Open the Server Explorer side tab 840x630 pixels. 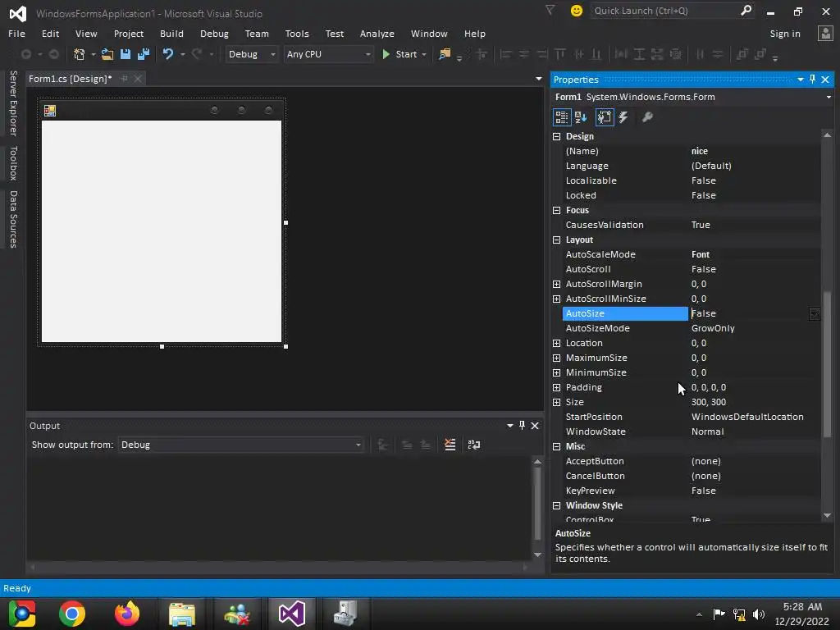tap(13, 103)
